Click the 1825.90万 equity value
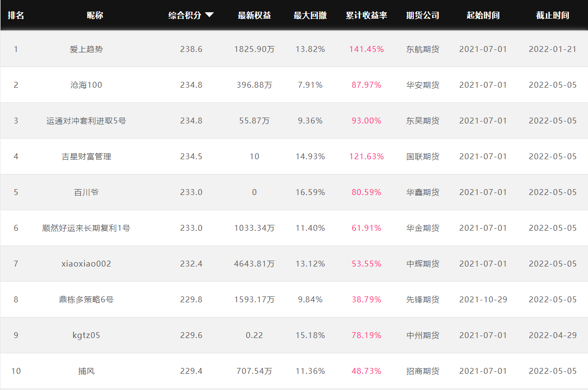This screenshot has height=390, width=588. pos(254,49)
